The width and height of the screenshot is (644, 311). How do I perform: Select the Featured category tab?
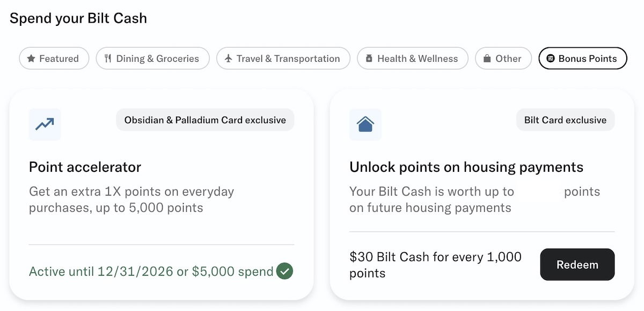pyautogui.click(x=53, y=59)
